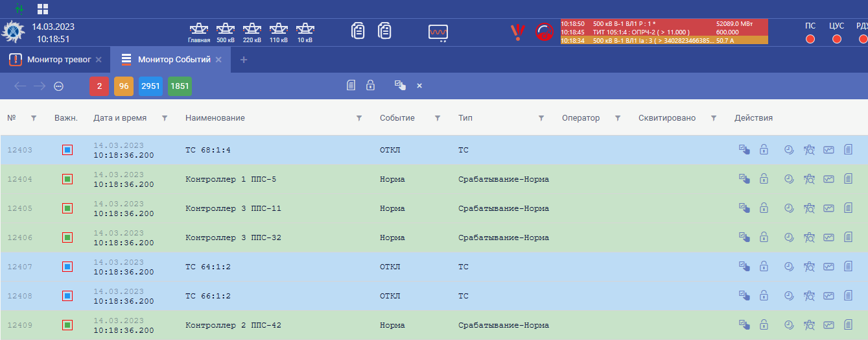
Task: Open the 500 кВ substation scheme
Action: (x=225, y=31)
